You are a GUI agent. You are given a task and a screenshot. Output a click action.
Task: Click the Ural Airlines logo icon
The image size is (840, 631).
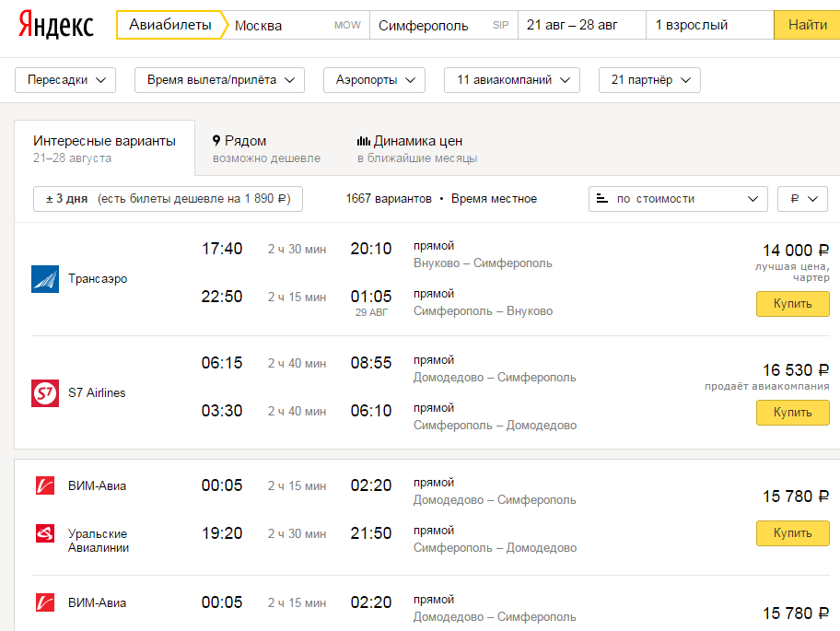coord(45,533)
